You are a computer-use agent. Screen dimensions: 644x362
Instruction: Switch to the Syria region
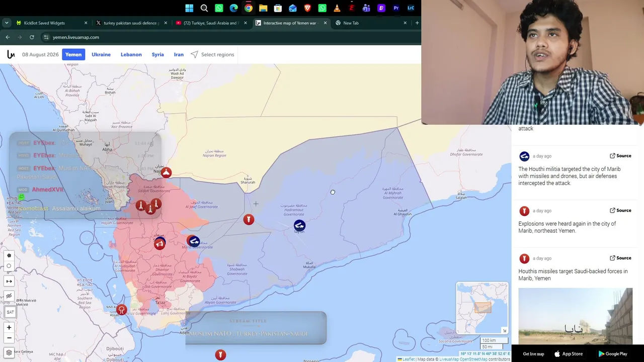(x=158, y=54)
